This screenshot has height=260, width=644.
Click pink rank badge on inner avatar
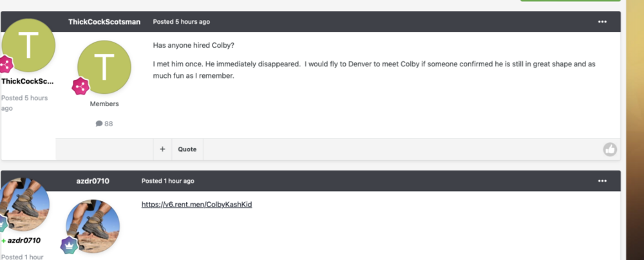(x=80, y=86)
